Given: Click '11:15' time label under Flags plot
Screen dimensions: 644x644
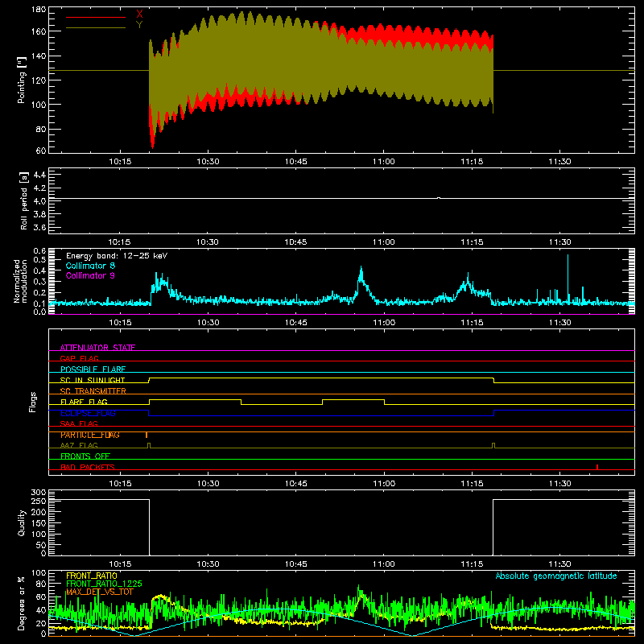Looking at the screenshot, I should point(472,484).
